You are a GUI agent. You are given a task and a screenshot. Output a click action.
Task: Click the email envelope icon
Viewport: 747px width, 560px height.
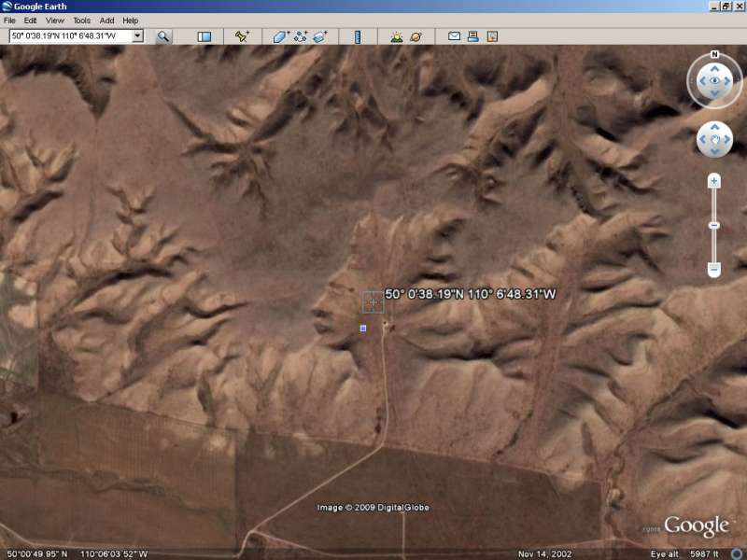click(x=454, y=36)
